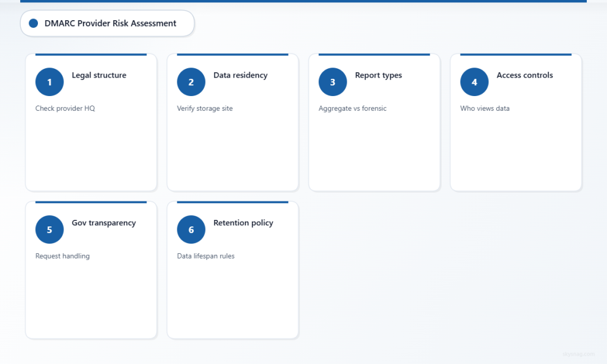Image resolution: width=607 pixels, height=364 pixels.
Task: Click the 'Verify storage site' text
Action: coord(205,108)
